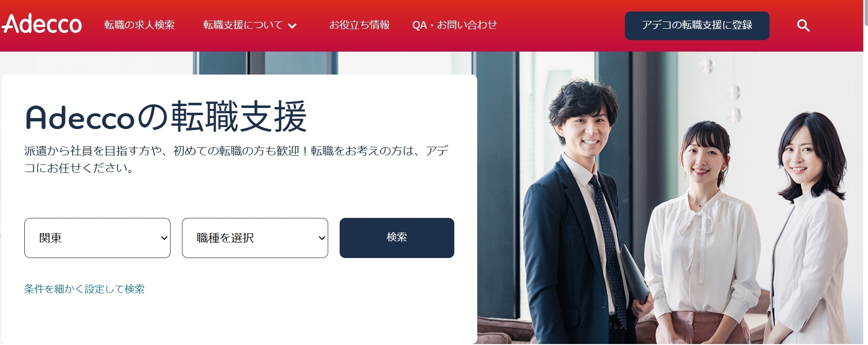Open the 転職の求人検索 menu item

(x=139, y=25)
